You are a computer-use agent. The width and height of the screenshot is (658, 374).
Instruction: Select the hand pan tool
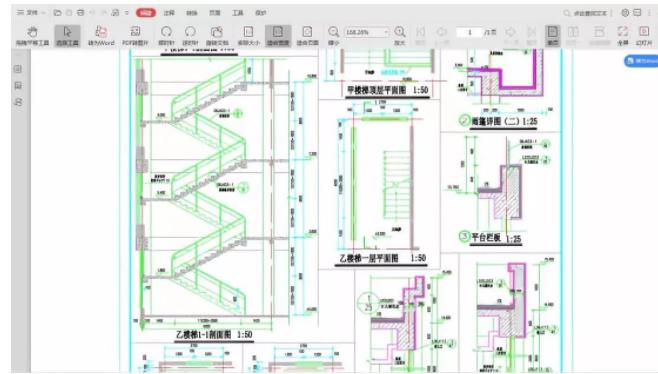[x=32, y=36]
